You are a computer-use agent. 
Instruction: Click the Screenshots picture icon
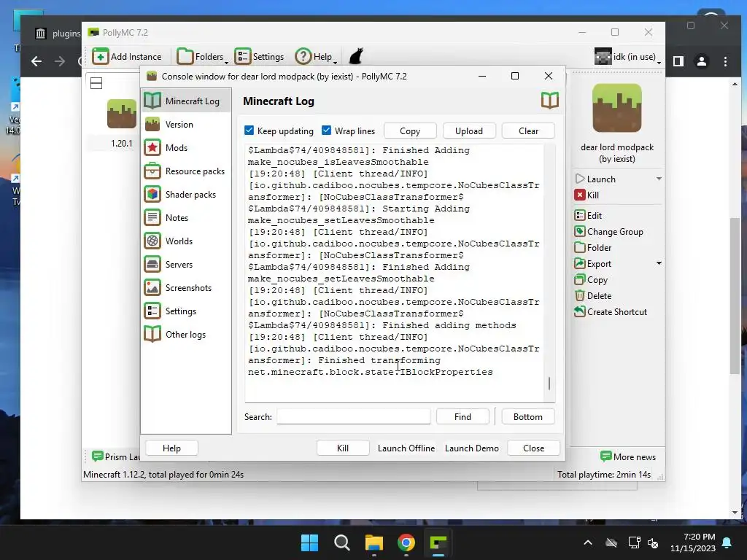(x=152, y=287)
